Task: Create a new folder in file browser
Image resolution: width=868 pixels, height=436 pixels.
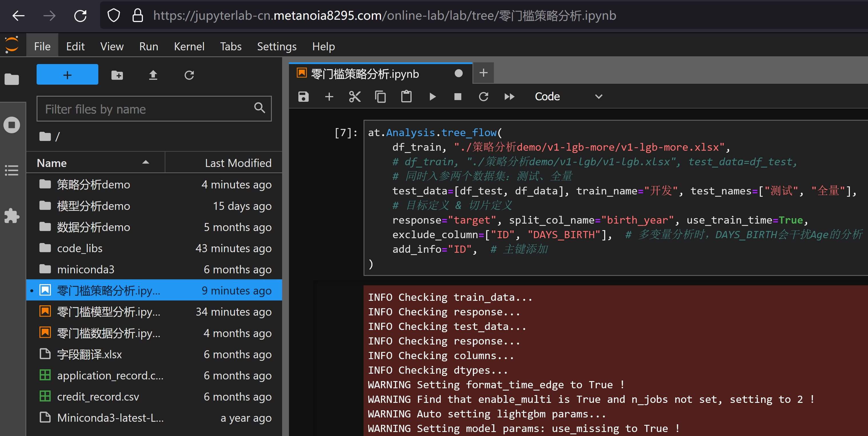Action: [x=117, y=75]
